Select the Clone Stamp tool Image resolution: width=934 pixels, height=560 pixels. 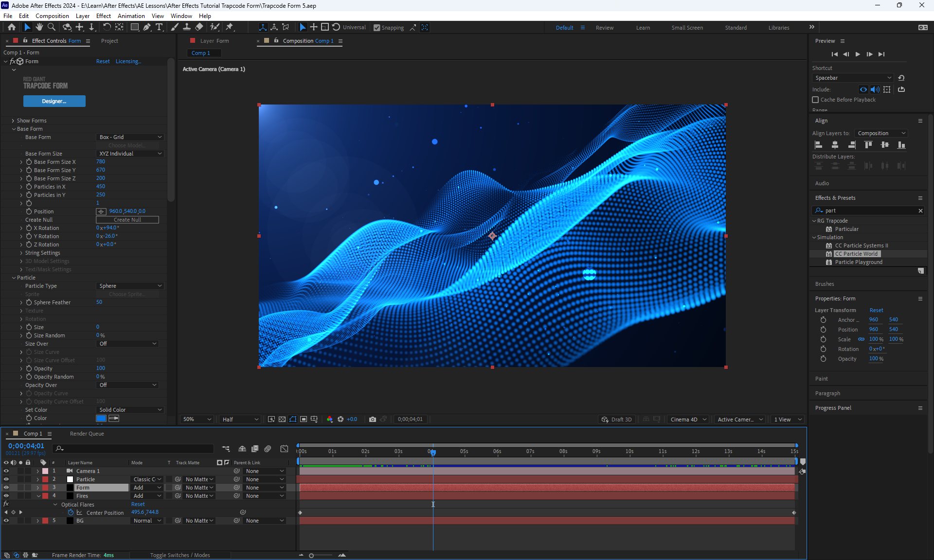click(187, 27)
